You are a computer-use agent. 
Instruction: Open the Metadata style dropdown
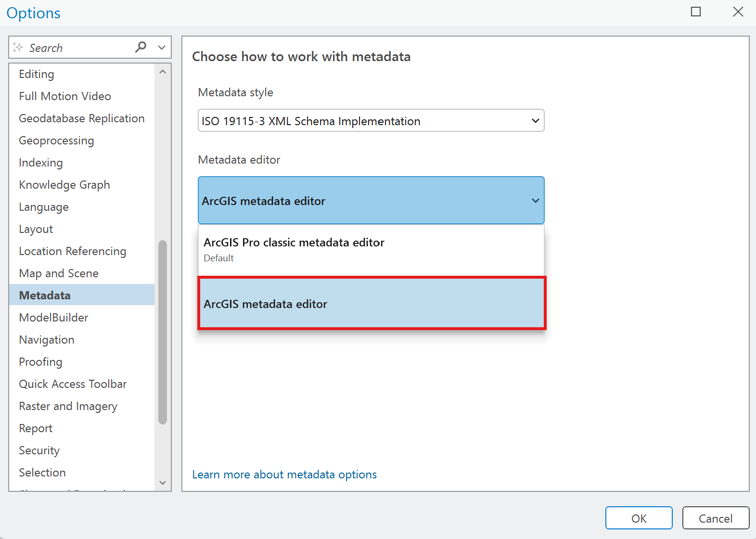pyautogui.click(x=371, y=121)
